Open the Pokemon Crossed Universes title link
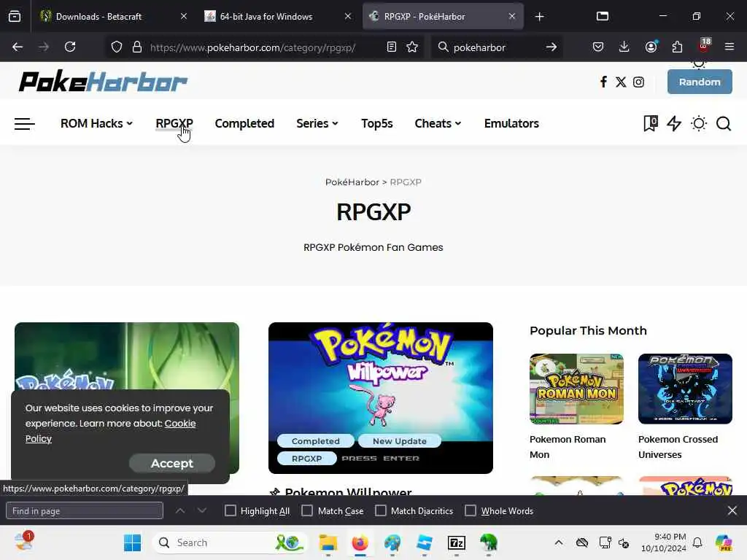Screen dimensions: 747x560 click(678, 447)
